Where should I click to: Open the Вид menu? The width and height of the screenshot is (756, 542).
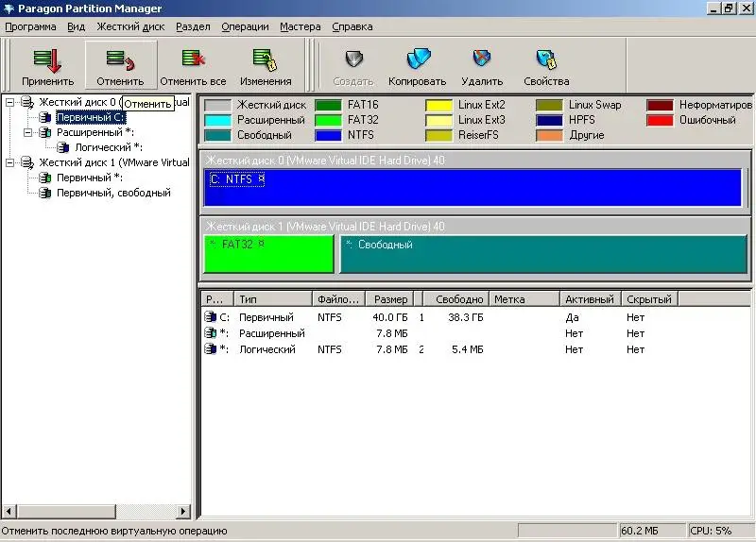(x=76, y=27)
